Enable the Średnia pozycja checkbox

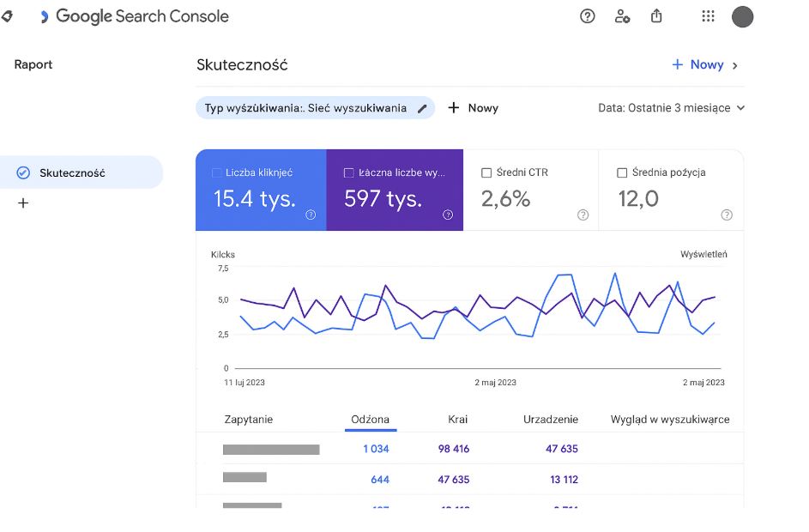coord(622,172)
